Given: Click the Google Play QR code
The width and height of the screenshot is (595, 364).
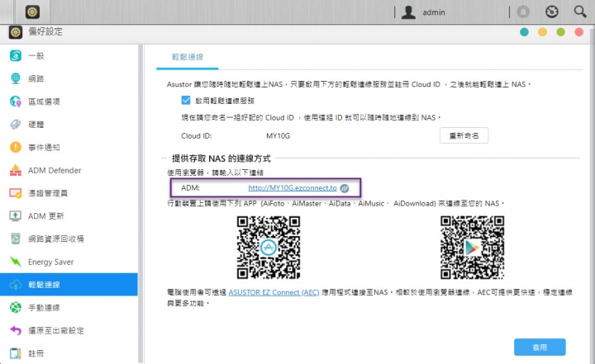Looking at the screenshot, I should [473, 248].
